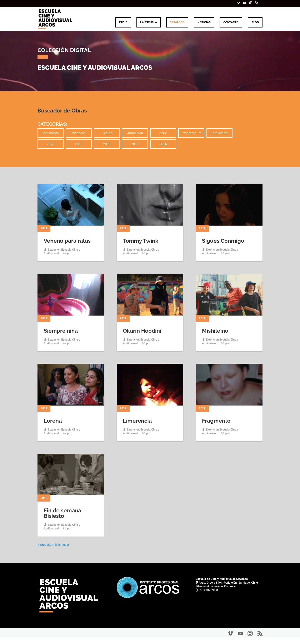Image resolution: width=300 pixels, height=644 pixels.
Task: Open the Tommy Twink thumbnail
Action: [x=150, y=205]
